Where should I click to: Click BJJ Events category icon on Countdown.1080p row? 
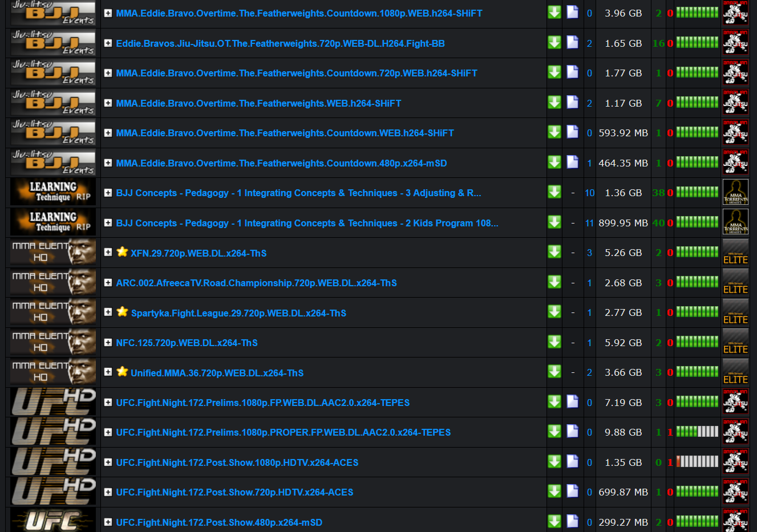tap(54, 13)
